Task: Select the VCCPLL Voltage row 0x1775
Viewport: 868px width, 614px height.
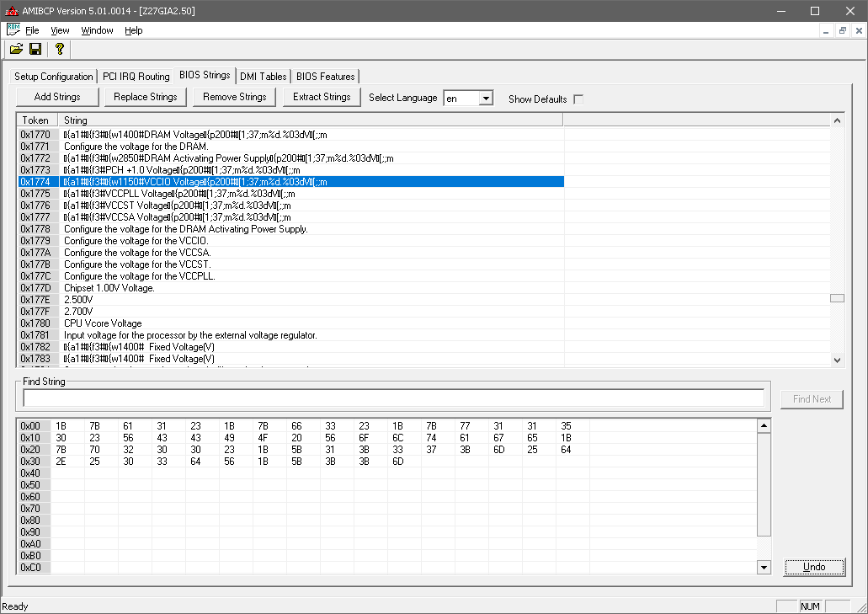Action: tap(290, 194)
